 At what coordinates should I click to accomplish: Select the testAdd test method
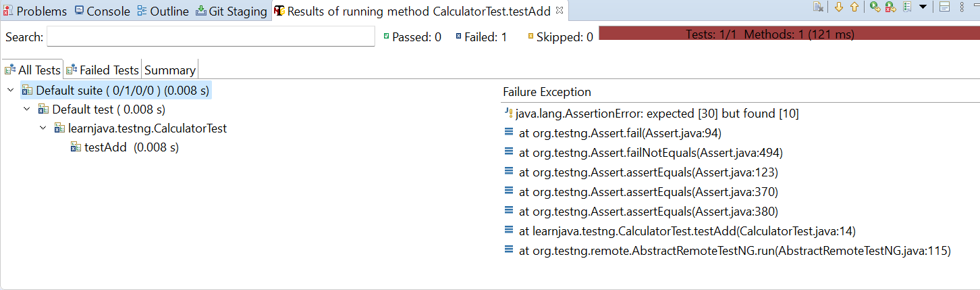tap(105, 147)
